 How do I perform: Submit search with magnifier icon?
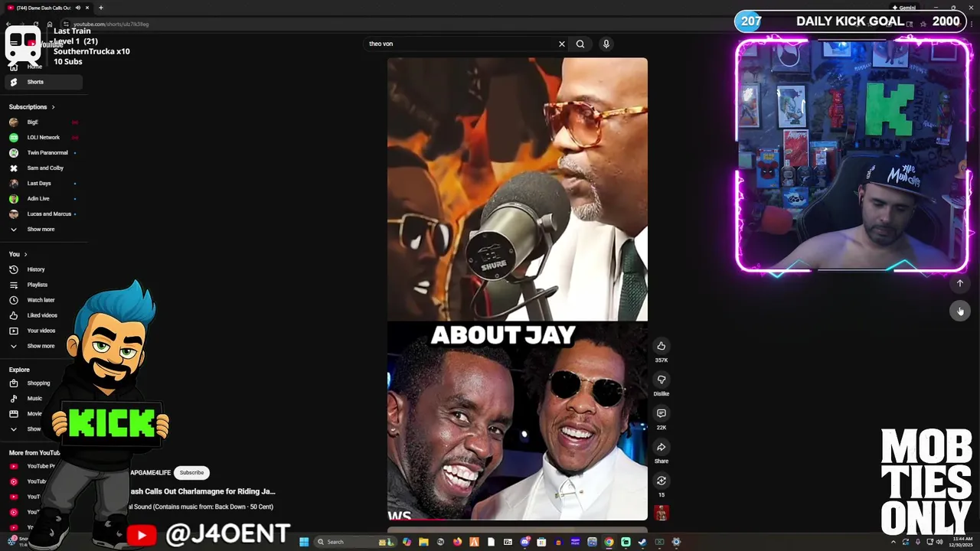[580, 44]
